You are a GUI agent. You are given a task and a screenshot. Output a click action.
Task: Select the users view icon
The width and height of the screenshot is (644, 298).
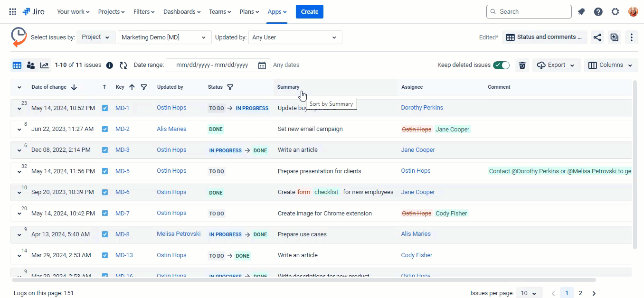[x=31, y=65]
